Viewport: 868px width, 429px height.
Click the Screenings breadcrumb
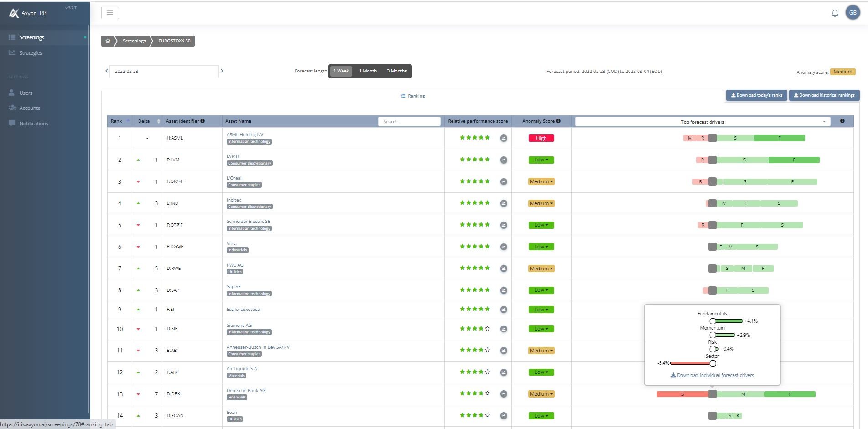(134, 41)
